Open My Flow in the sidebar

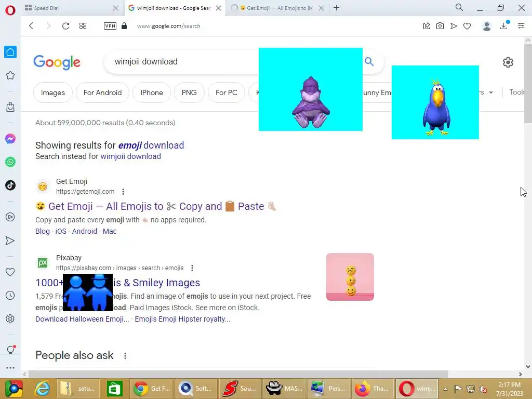10,241
